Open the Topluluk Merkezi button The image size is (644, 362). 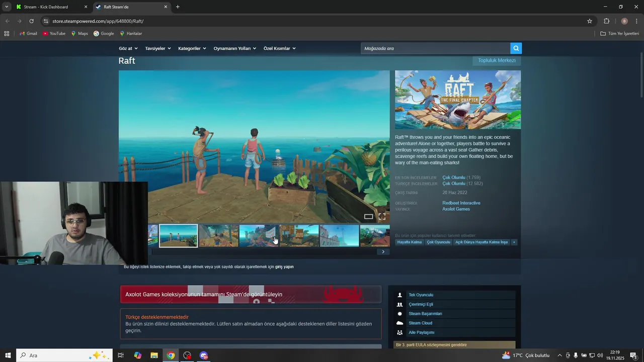tap(497, 60)
